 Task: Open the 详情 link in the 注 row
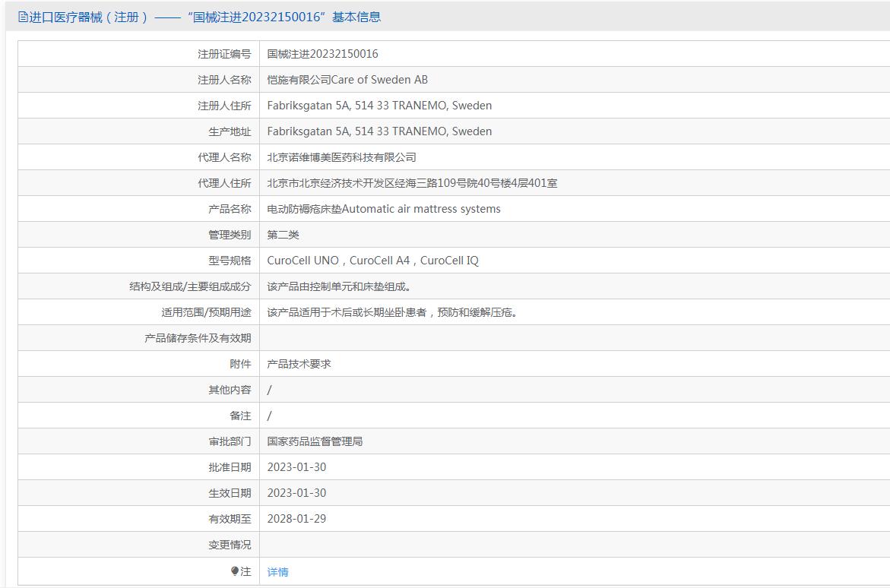coord(277,571)
